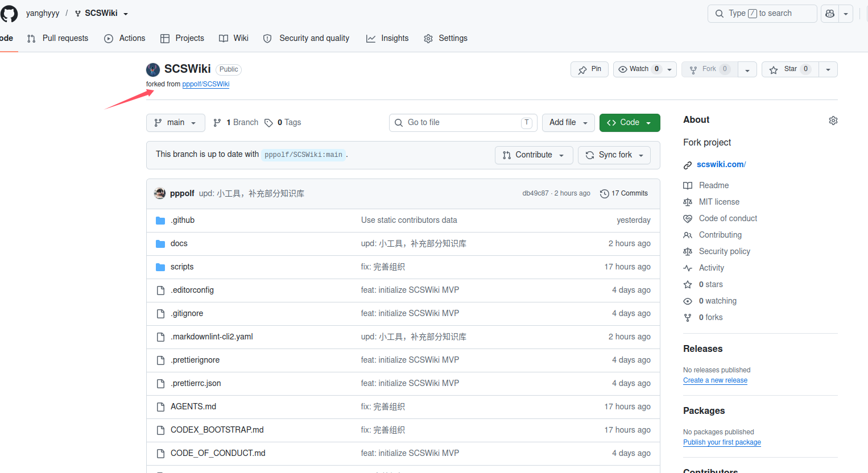Image resolution: width=868 pixels, height=473 pixels.
Task: Click Create a new release link
Action: pos(715,380)
